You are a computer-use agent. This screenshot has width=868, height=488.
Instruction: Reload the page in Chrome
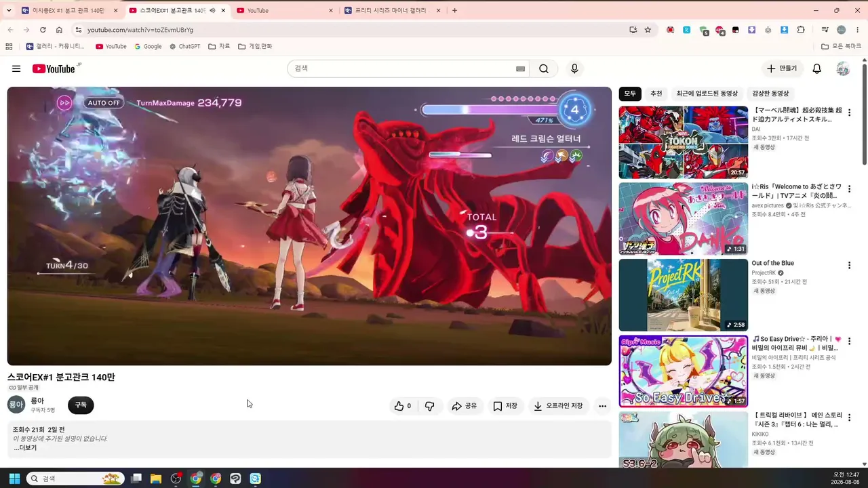coord(43,30)
